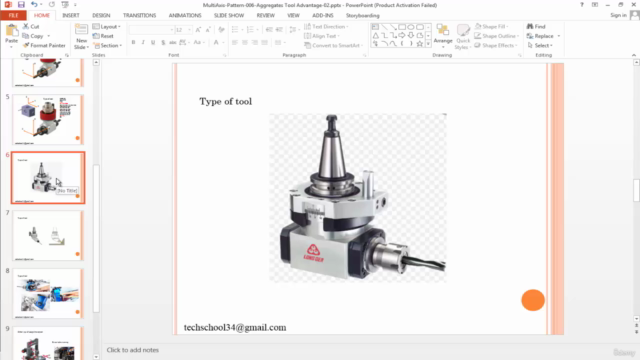Click the Copy command
The image size is (640, 360).
coord(33,36)
